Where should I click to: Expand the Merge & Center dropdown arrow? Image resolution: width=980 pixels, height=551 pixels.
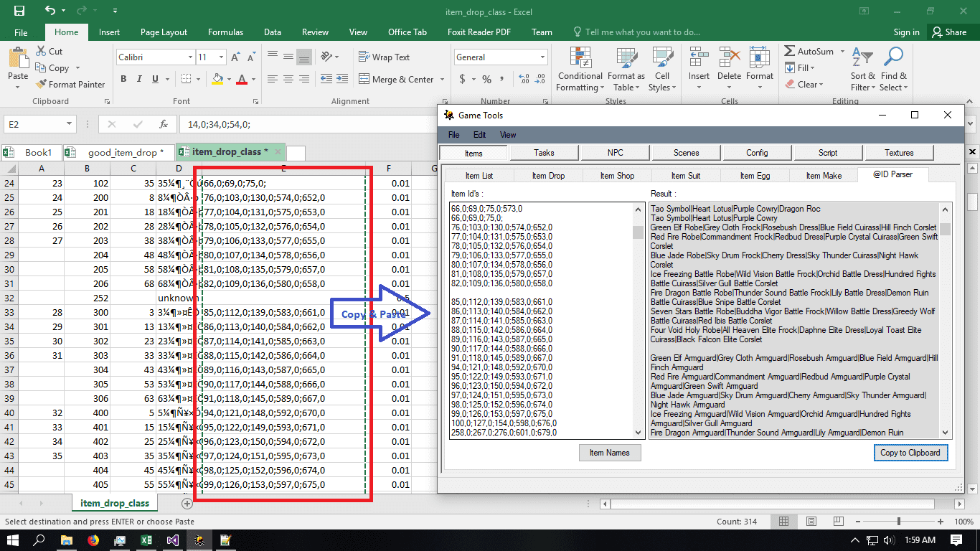[x=442, y=80]
